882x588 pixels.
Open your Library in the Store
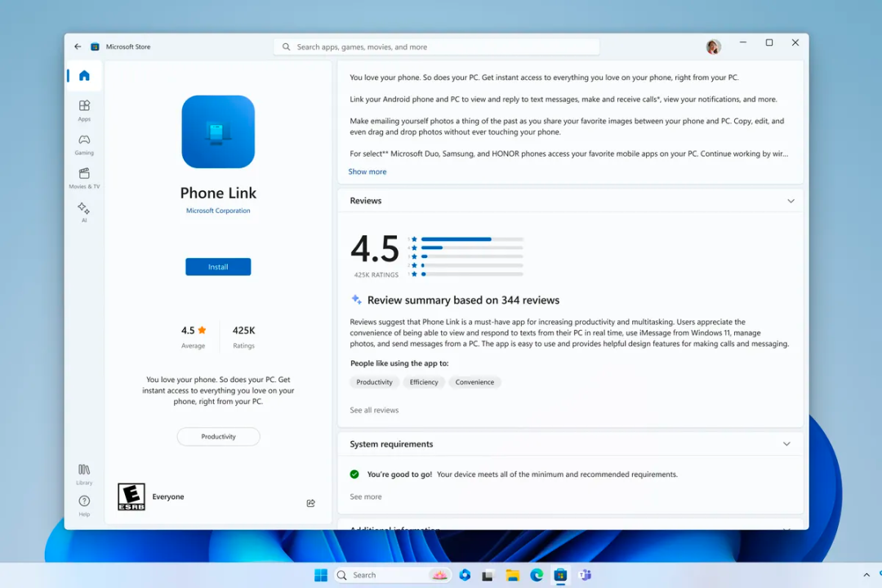click(84, 474)
